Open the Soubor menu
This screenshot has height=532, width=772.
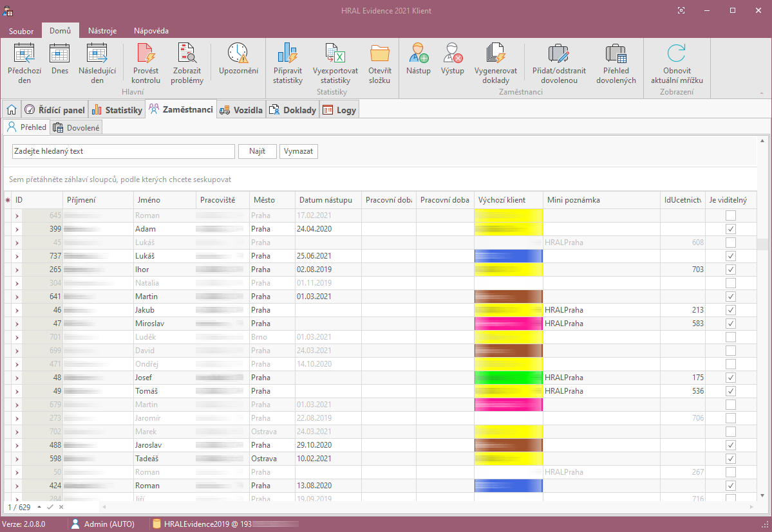pos(21,31)
